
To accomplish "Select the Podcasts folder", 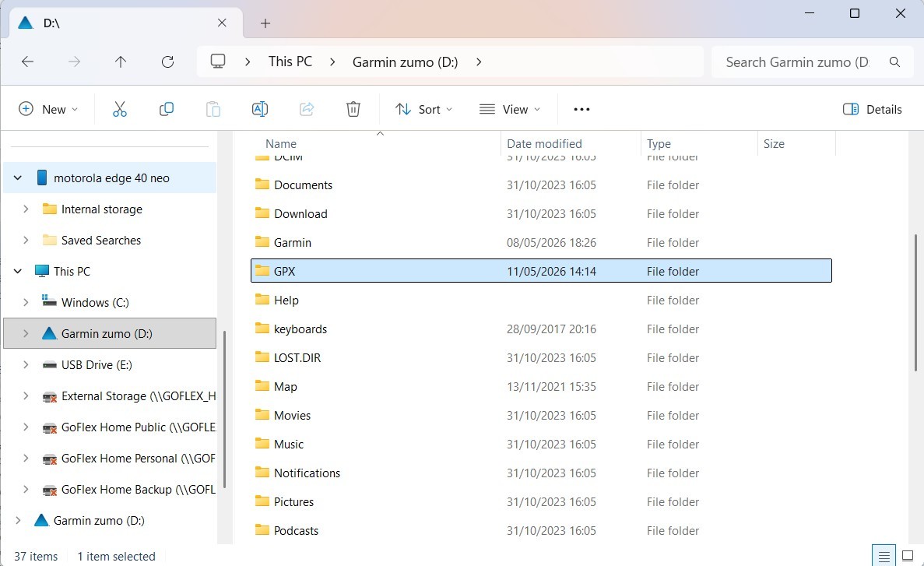I will [541, 530].
